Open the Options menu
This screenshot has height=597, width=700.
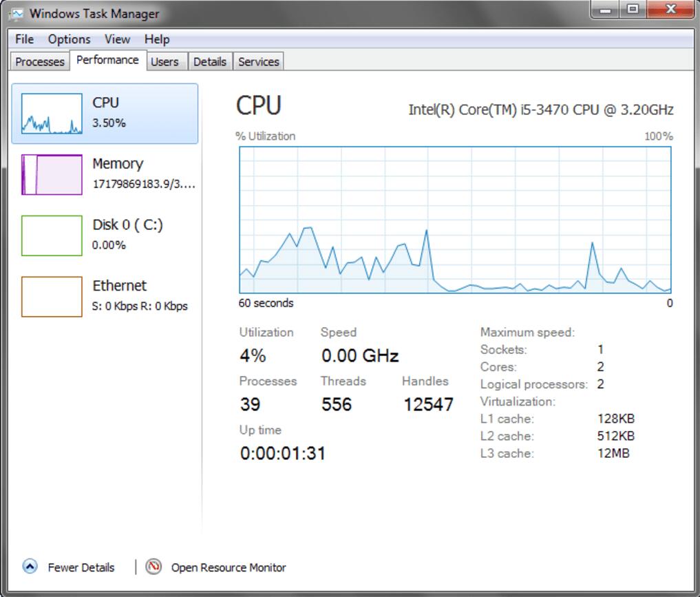(x=69, y=39)
